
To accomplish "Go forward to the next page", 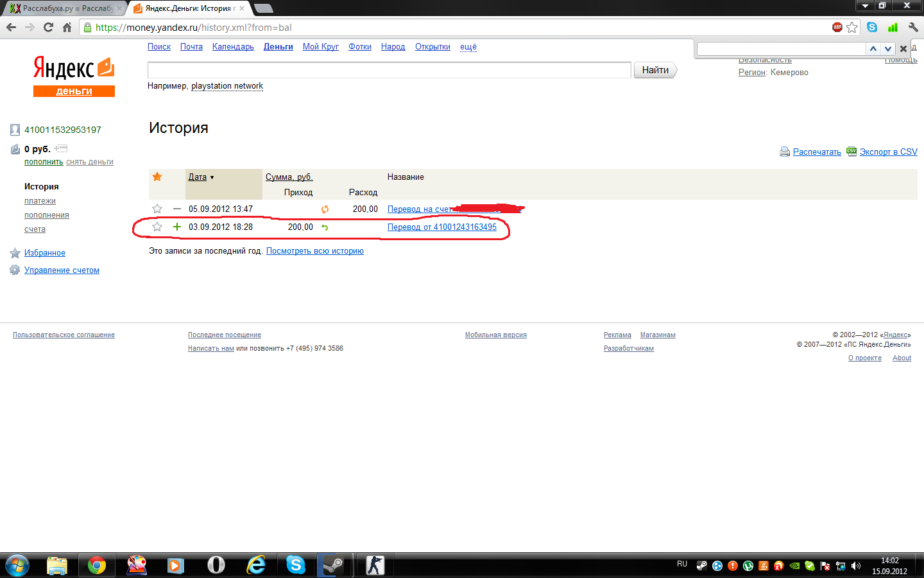I will (x=30, y=27).
